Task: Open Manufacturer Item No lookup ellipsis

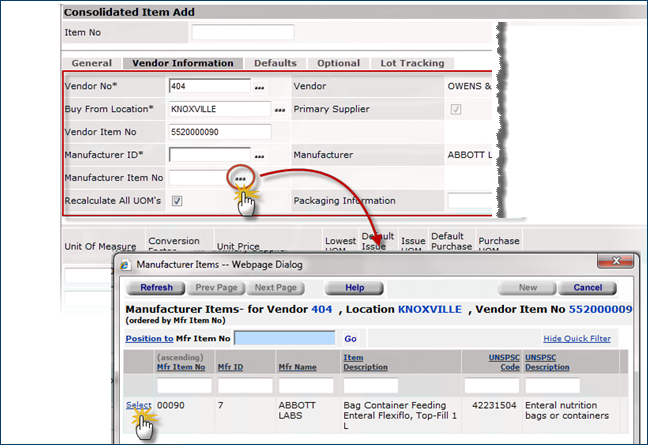Action: coord(240,178)
